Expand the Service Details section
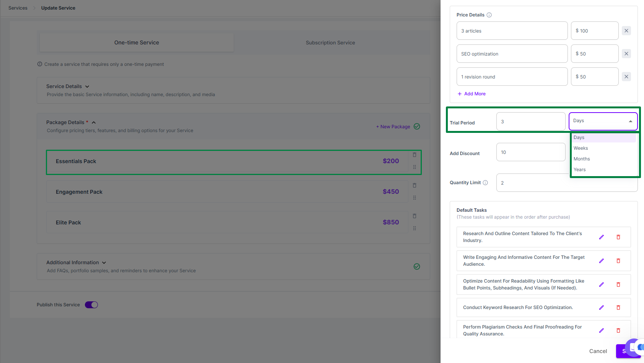Screen dimensions: 644x363 tap(87, 87)
